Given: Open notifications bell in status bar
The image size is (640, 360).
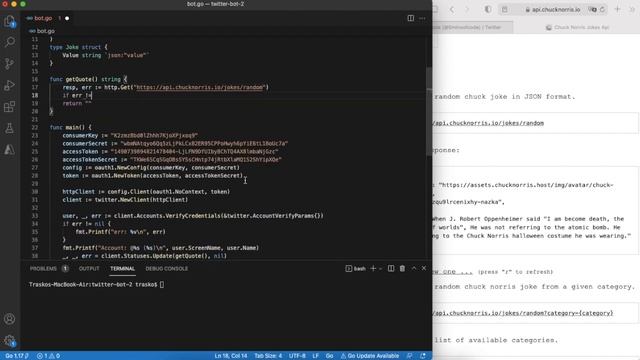Looking at the screenshot, I should click(x=423, y=356).
